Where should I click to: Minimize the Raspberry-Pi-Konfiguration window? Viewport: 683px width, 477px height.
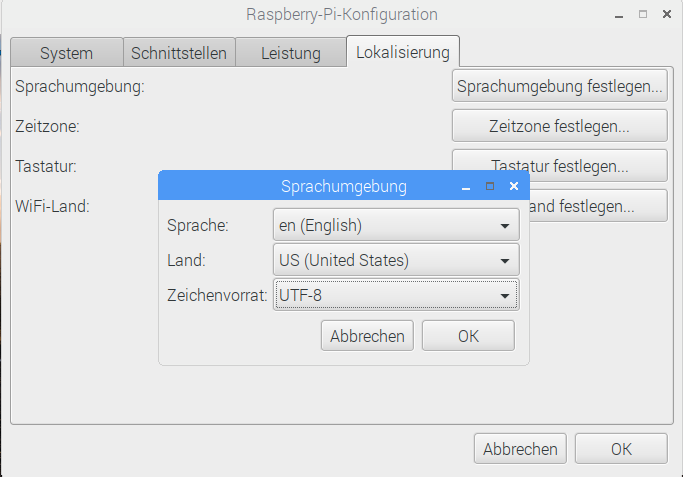coord(617,14)
